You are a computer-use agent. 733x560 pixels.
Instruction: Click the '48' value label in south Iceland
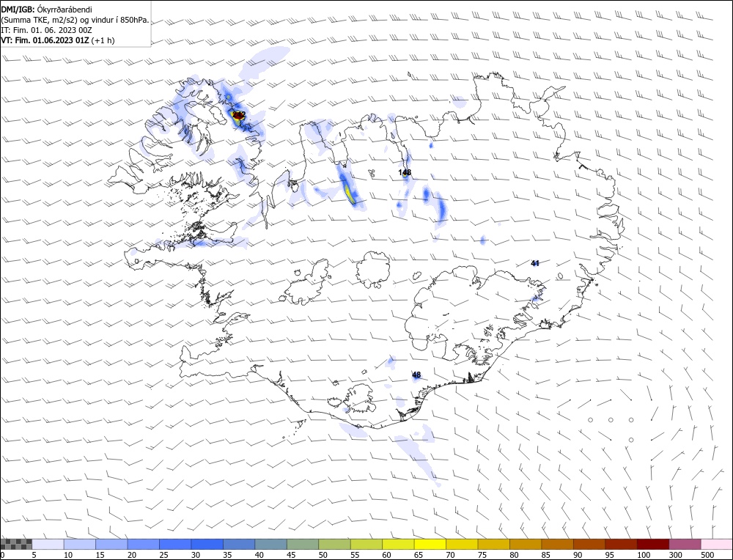click(x=416, y=375)
